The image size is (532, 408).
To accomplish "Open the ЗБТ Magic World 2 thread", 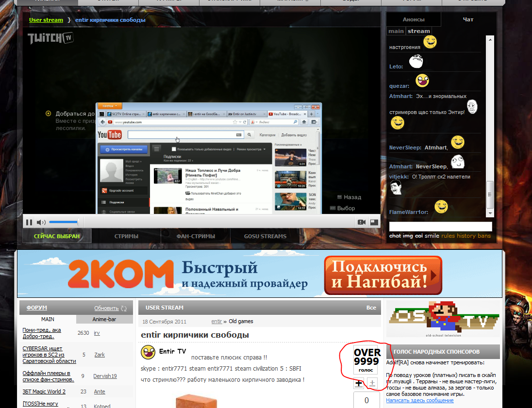I will [44, 392].
